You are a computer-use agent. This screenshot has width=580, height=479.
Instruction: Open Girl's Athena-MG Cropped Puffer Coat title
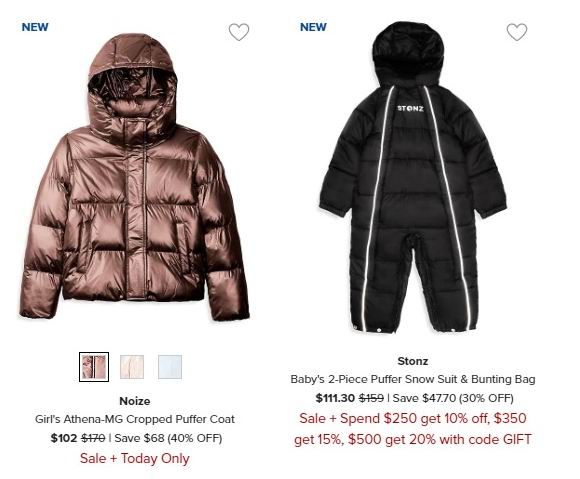click(x=135, y=419)
